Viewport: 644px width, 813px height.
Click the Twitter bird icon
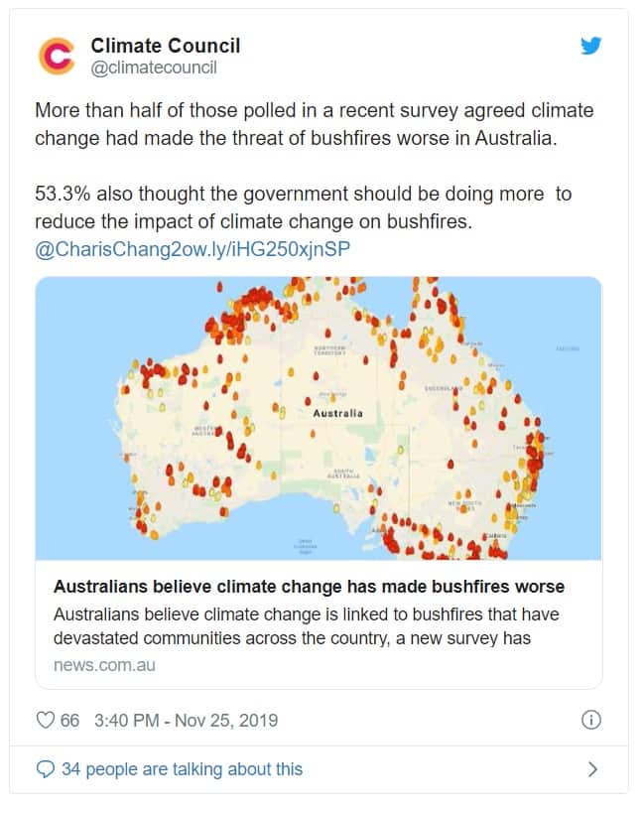point(592,46)
